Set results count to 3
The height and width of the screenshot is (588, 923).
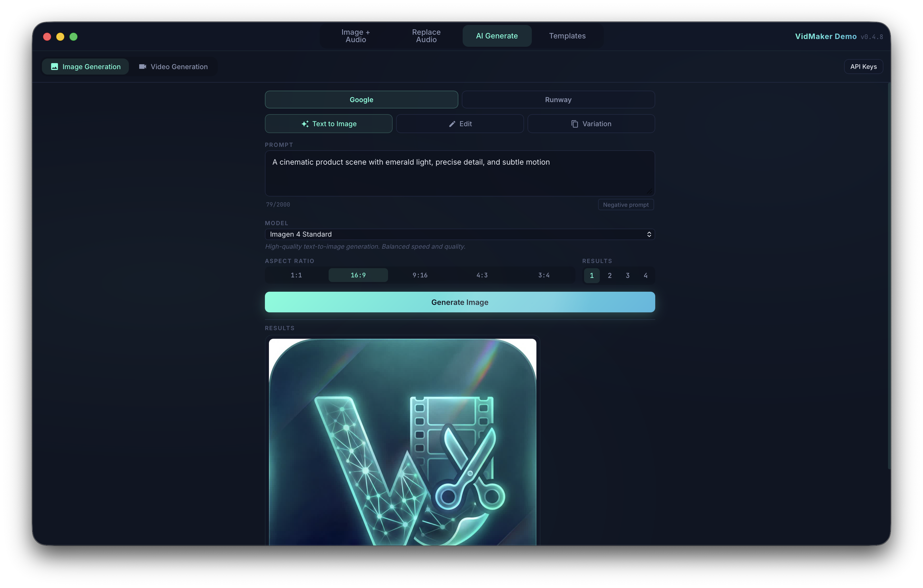(x=627, y=275)
